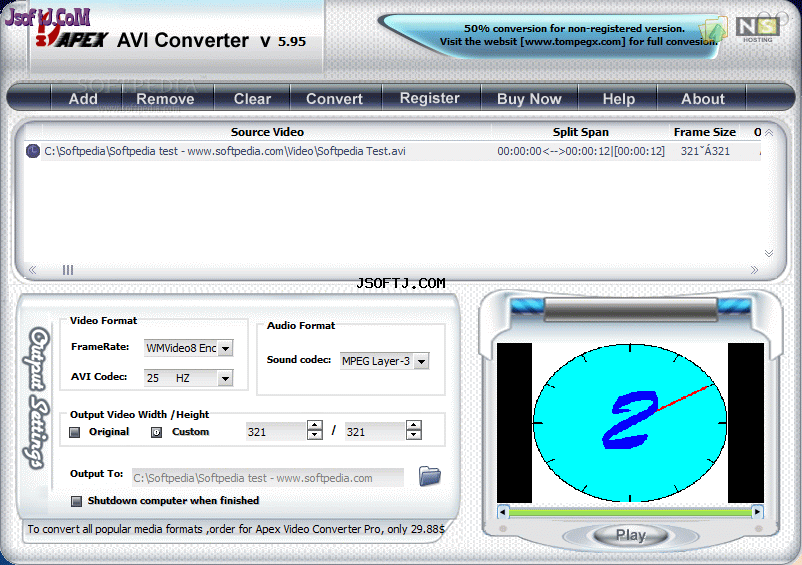Increase the output height with the up arrow
Image resolution: width=802 pixels, height=565 pixels.
click(x=413, y=425)
